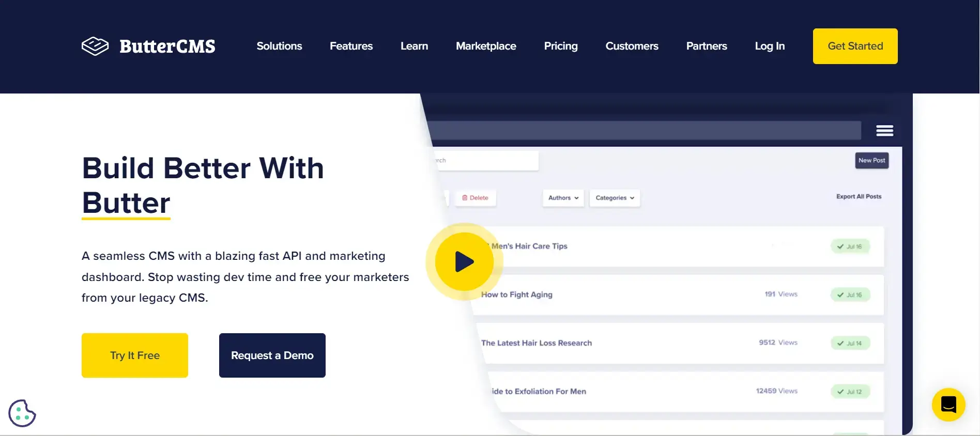Click The Latest Hair Loss Research post
The height and width of the screenshot is (436, 980).
tap(537, 343)
